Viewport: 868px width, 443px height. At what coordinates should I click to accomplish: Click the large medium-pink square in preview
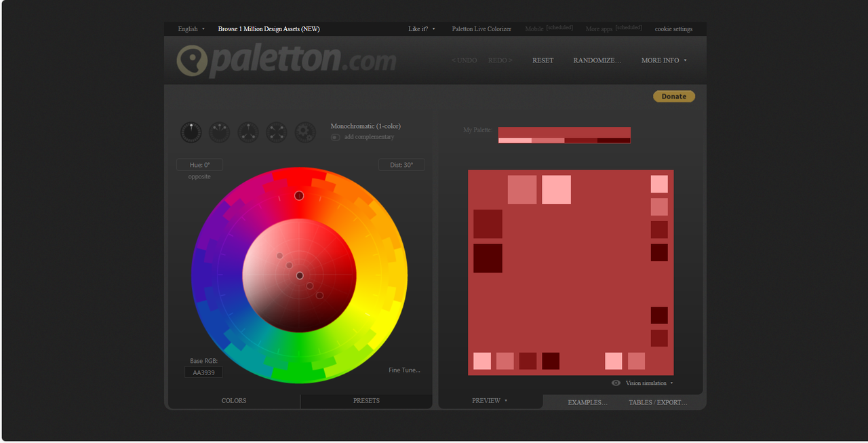[x=522, y=189]
